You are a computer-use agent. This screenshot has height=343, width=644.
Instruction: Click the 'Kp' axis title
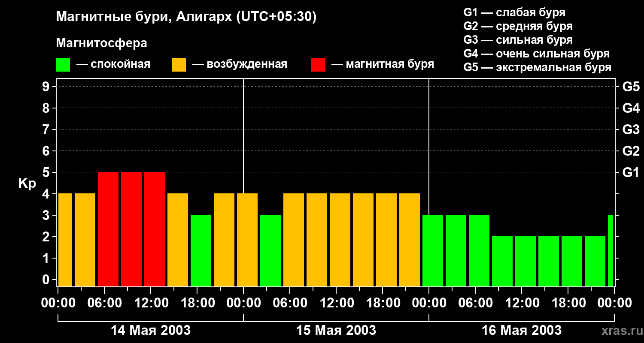tap(27, 183)
